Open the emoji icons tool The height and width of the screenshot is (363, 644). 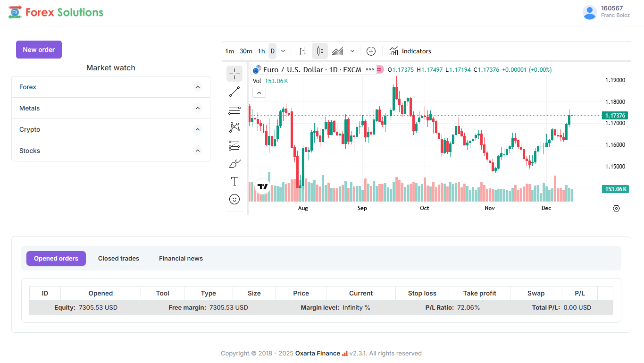[234, 199]
